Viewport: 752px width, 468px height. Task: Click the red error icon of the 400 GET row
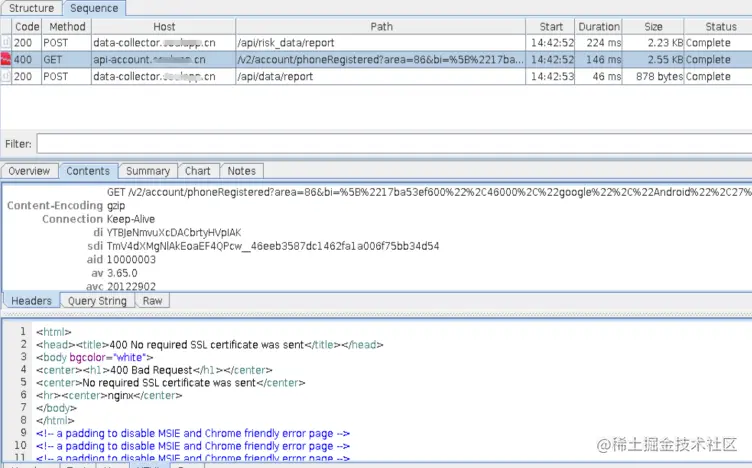tap(6, 59)
